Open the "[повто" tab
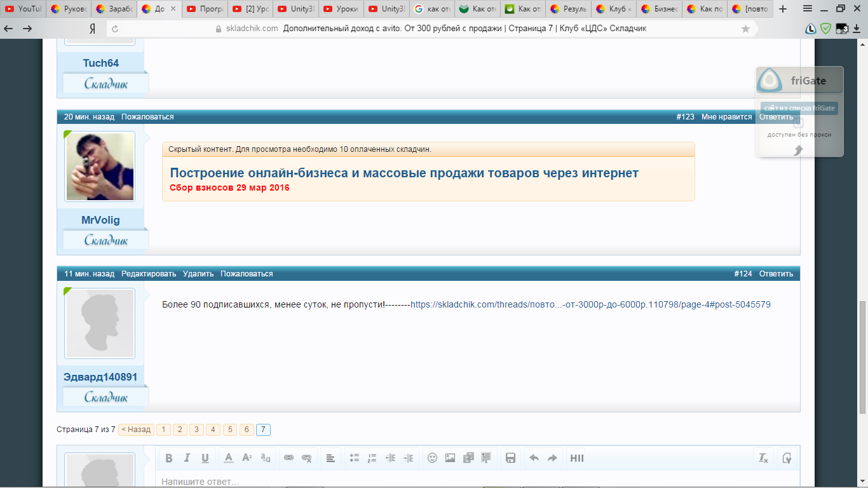Image resolution: width=868 pixels, height=488 pixels. [750, 9]
